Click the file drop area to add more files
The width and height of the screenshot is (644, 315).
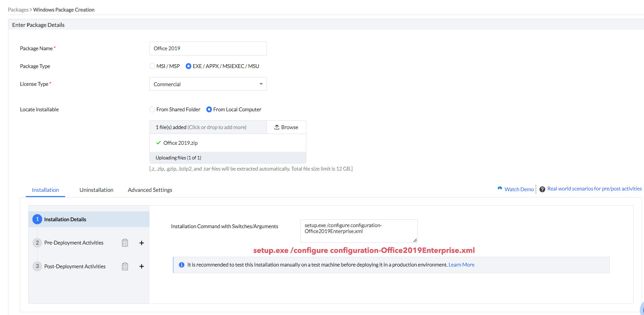pyautogui.click(x=208, y=127)
